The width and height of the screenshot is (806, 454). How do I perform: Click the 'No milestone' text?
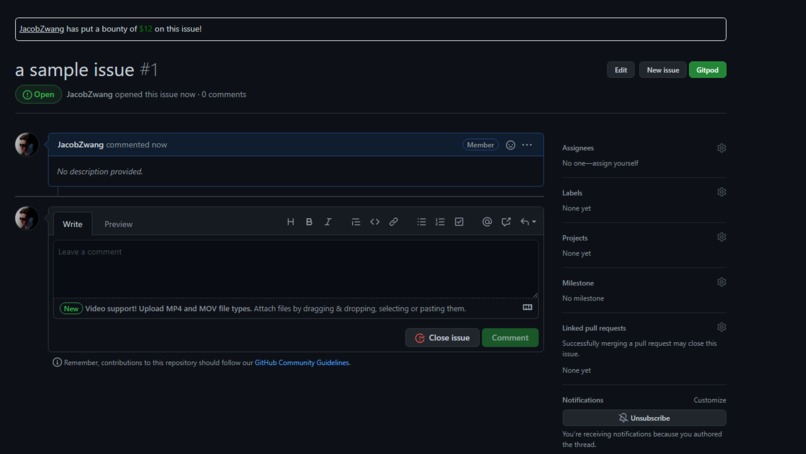583,298
